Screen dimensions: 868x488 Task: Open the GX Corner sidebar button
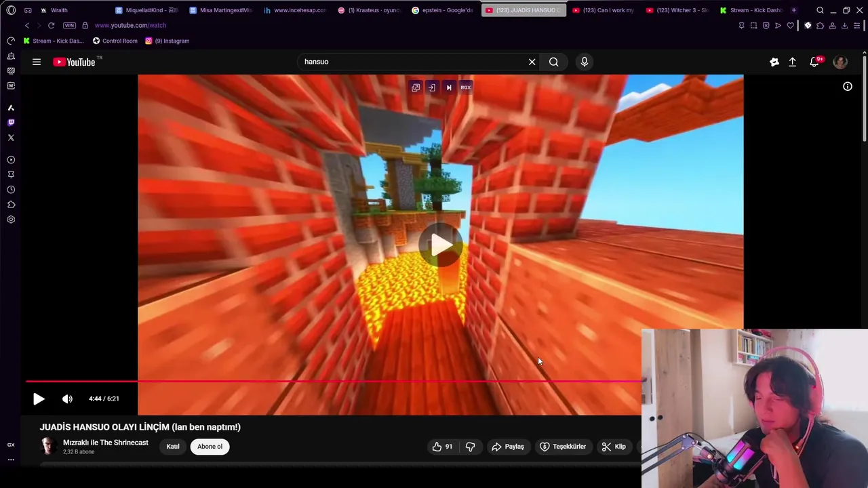(11, 445)
